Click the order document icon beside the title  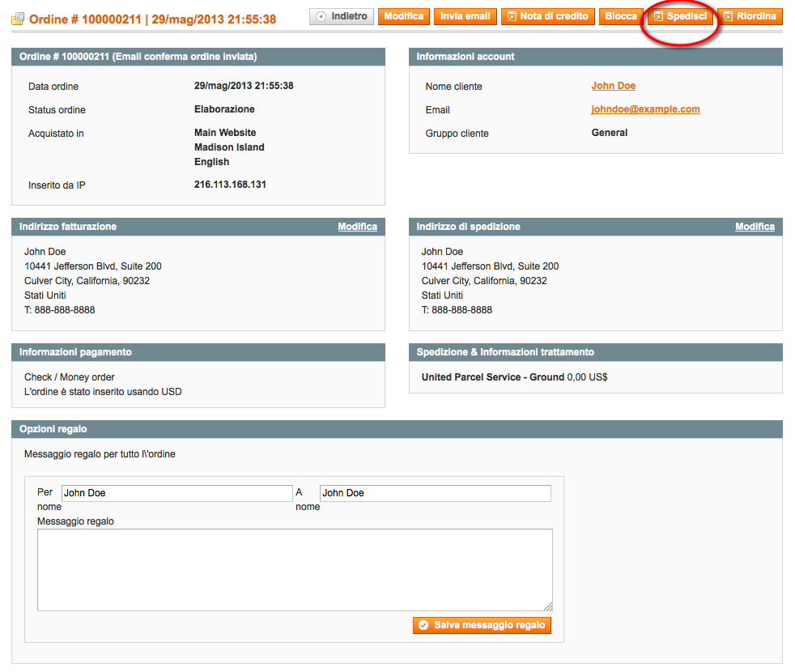click(18, 19)
